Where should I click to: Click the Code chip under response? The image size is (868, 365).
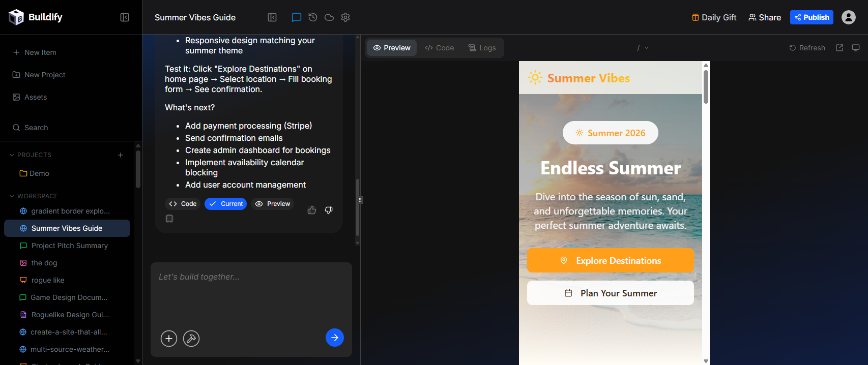[x=183, y=204]
